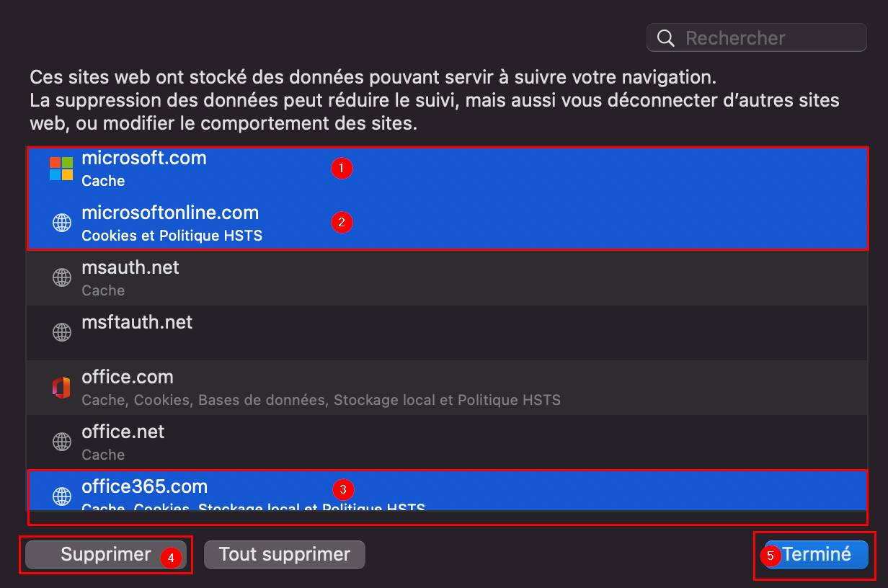Click the Office logo icon beside office.com

pos(61,388)
